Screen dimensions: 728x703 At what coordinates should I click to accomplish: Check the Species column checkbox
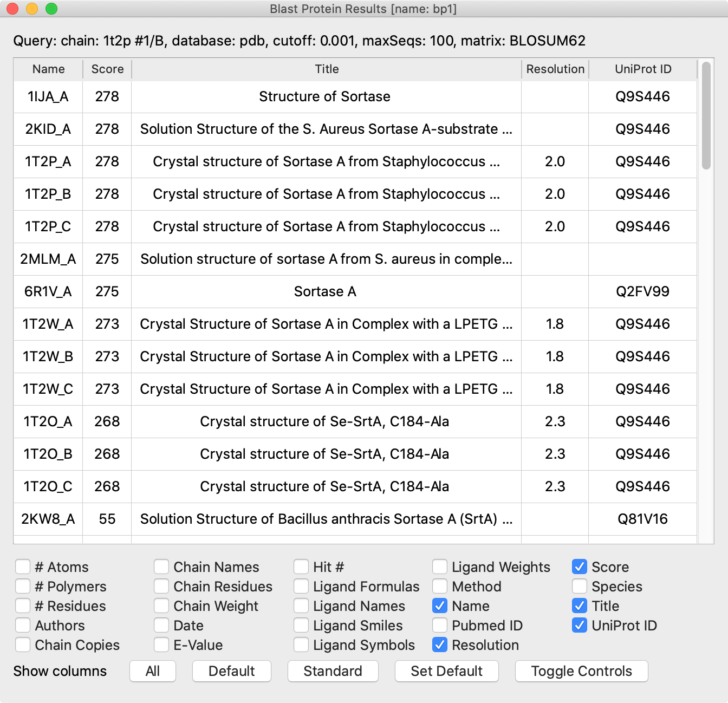coord(580,587)
